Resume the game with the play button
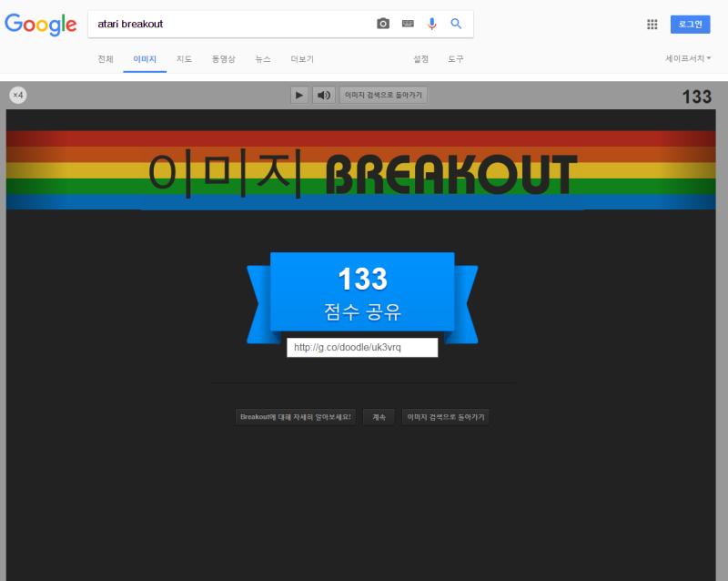Screen dimensions: 728x581 (x=299, y=96)
